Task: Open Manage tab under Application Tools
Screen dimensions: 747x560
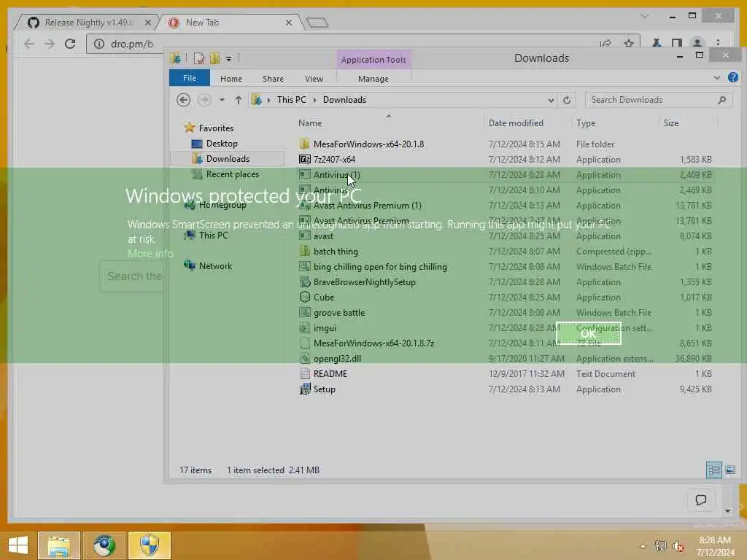Action: [373, 79]
